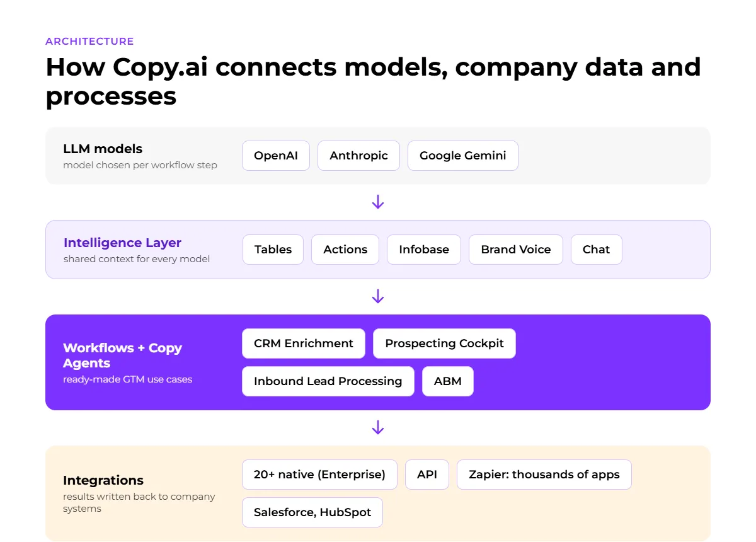Open the Chat chip
This screenshot has width=756, height=542.
(x=596, y=250)
